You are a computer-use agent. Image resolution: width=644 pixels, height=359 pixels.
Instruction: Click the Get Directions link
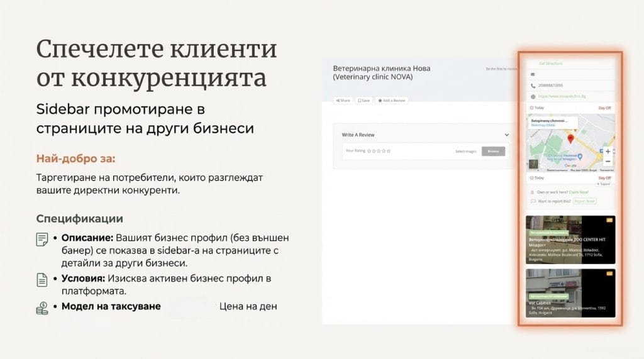551,64
